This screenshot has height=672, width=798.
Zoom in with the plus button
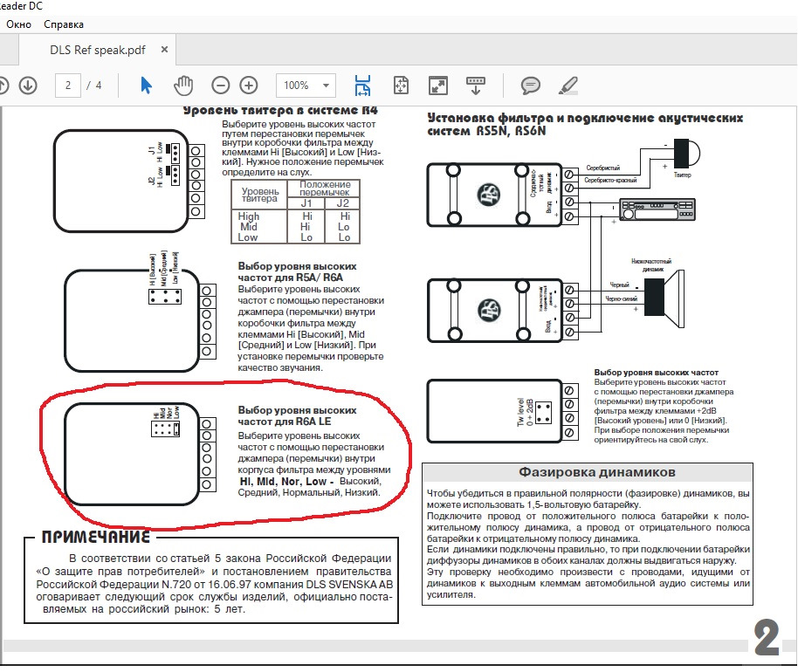coord(249,85)
